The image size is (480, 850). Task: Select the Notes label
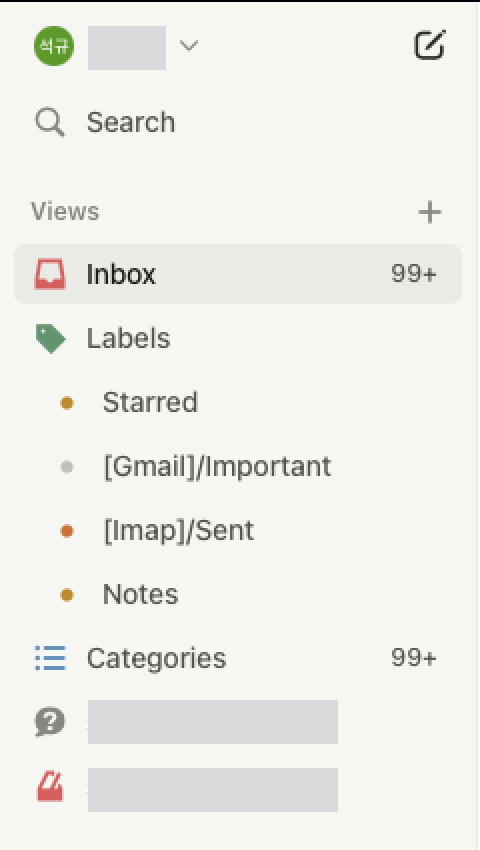tap(140, 595)
